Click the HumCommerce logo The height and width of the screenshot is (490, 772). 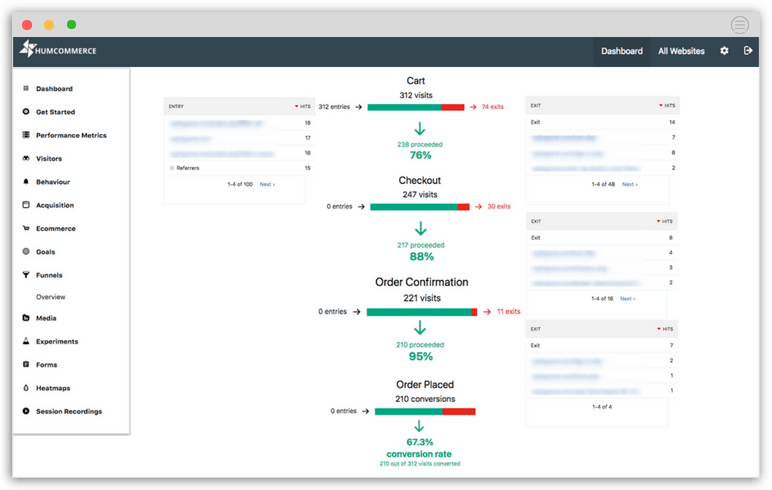tap(59, 49)
